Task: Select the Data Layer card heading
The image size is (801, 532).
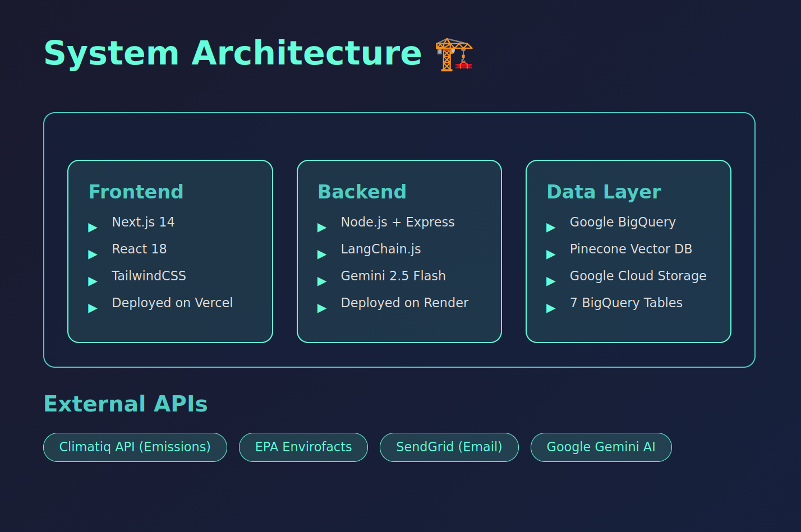Action: pos(604,192)
